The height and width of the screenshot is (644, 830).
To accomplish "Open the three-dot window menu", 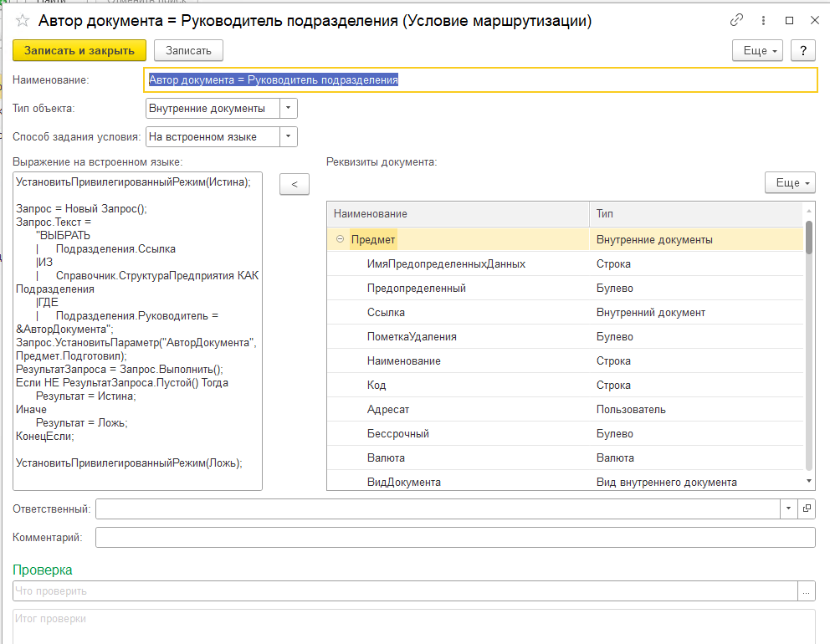I will (x=762, y=21).
